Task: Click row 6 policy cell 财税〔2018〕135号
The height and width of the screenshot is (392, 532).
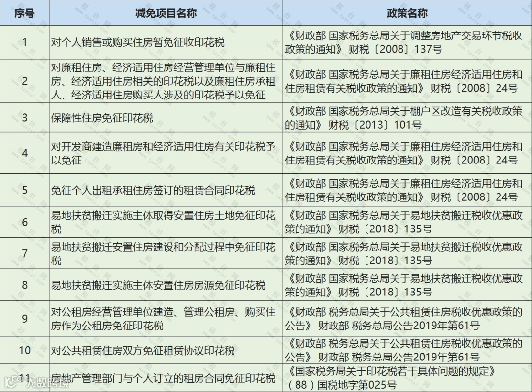Action: pos(407,222)
